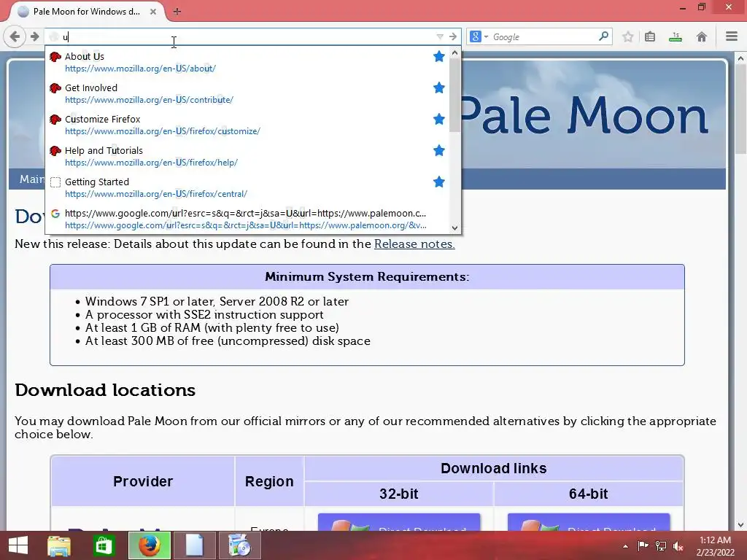The height and width of the screenshot is (560, 747).
Task: Go to the Home page icon
Action: click(x=701, y=36)
